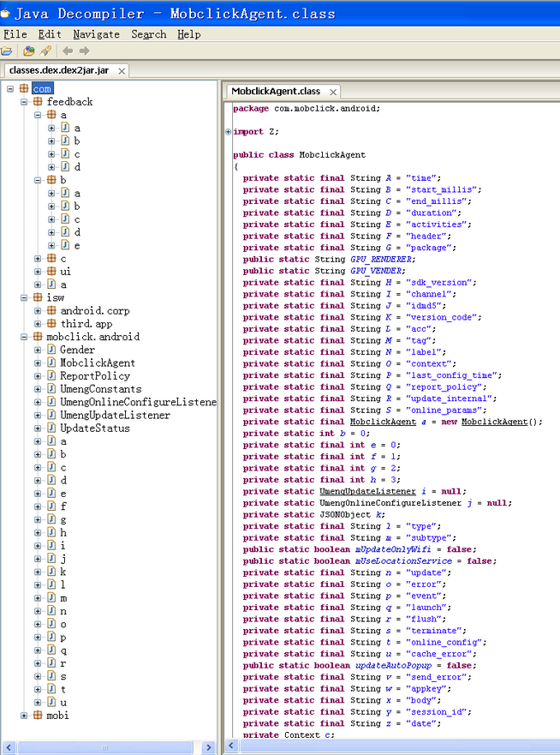The height and width of the screenshot is (755, 560).
Task: Select the com root tree item
Action: tap(42, 88)
